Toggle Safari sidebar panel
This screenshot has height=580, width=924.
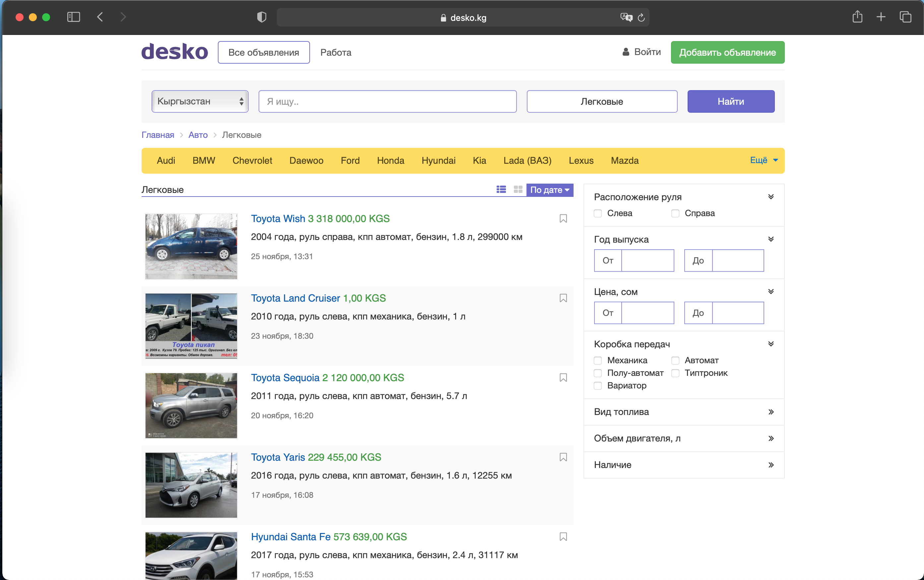73,17
